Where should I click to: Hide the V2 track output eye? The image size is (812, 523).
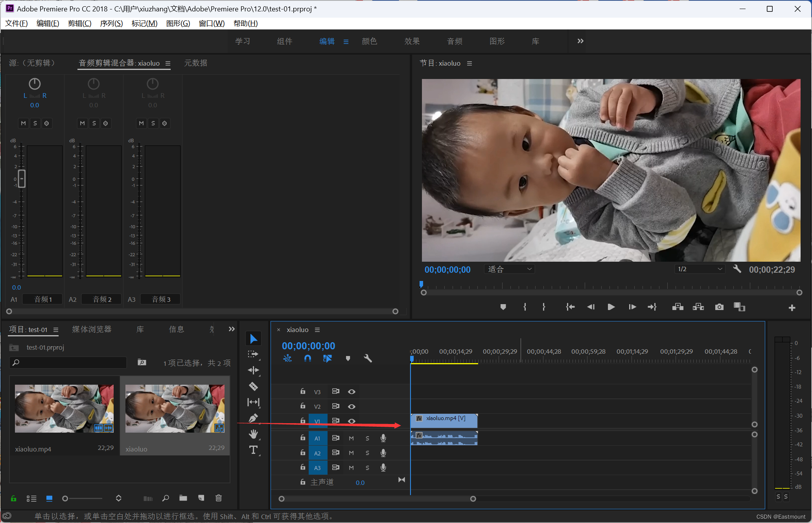point(352,406)
